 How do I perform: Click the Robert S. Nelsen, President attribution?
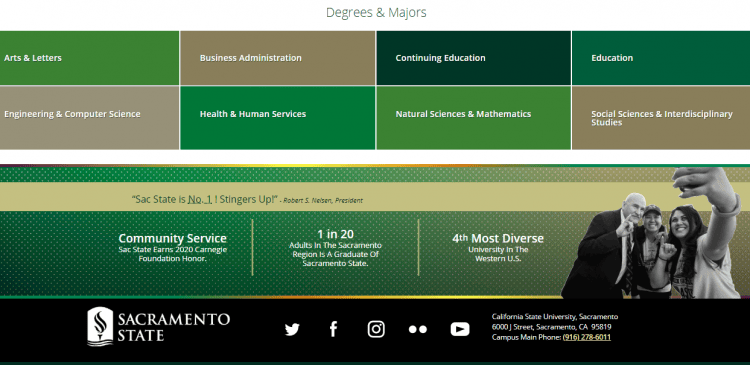(x=323, y=200)
